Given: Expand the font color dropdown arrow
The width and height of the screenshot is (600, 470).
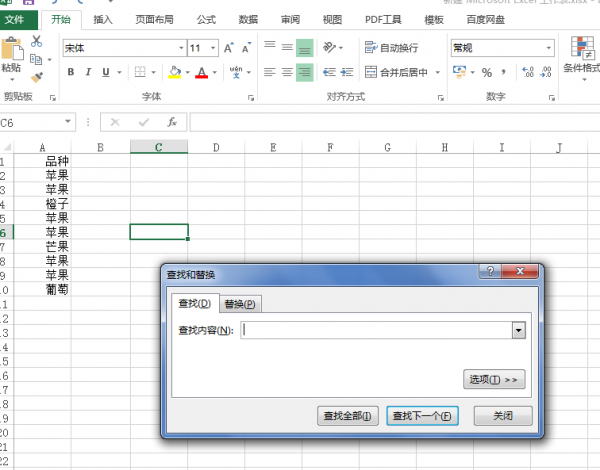Looking at the screenshot, I should [x=215, y=72].
